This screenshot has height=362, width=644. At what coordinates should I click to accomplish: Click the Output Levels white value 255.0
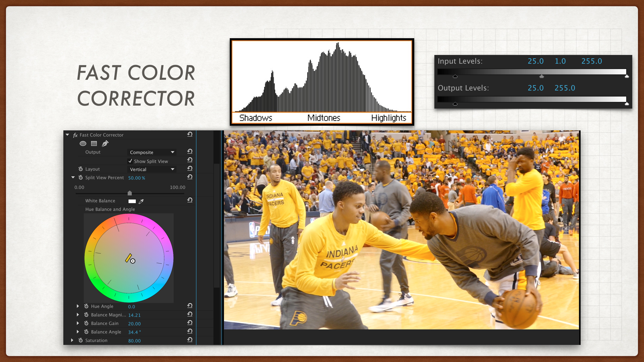[565, 88]
